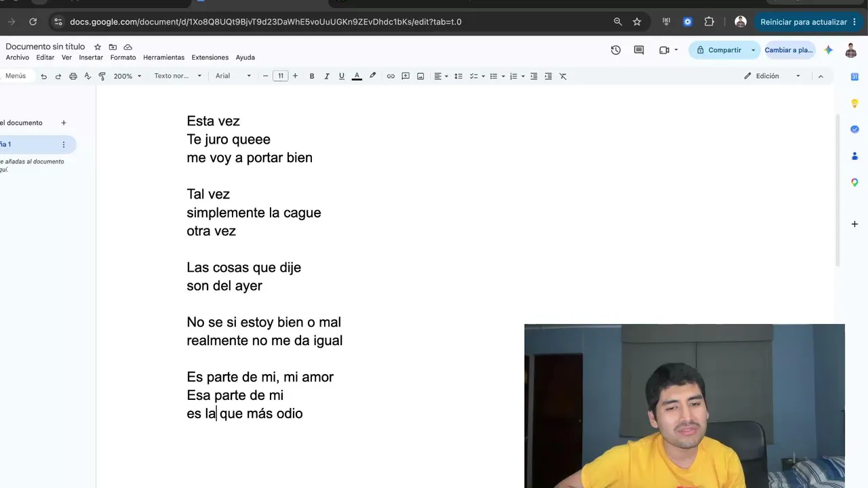Open line and paragraph spacing
Viewport: 868px width, 488px height.
[458, 77]
